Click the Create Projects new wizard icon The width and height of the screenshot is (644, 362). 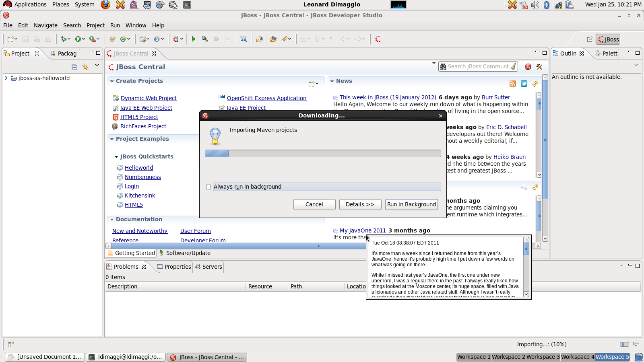[312, 84]
